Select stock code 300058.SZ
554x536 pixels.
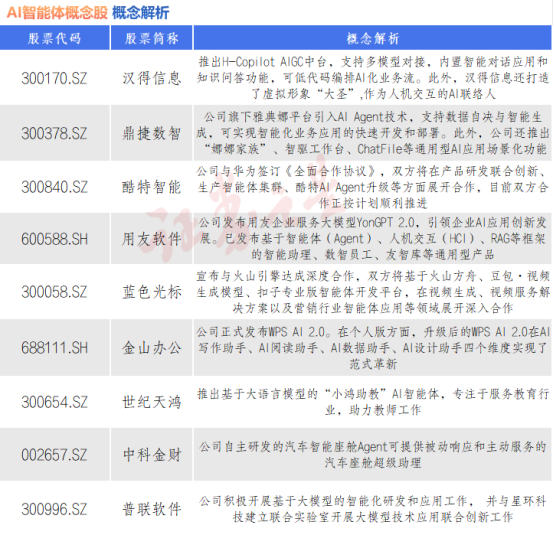(x=54, y=292)
